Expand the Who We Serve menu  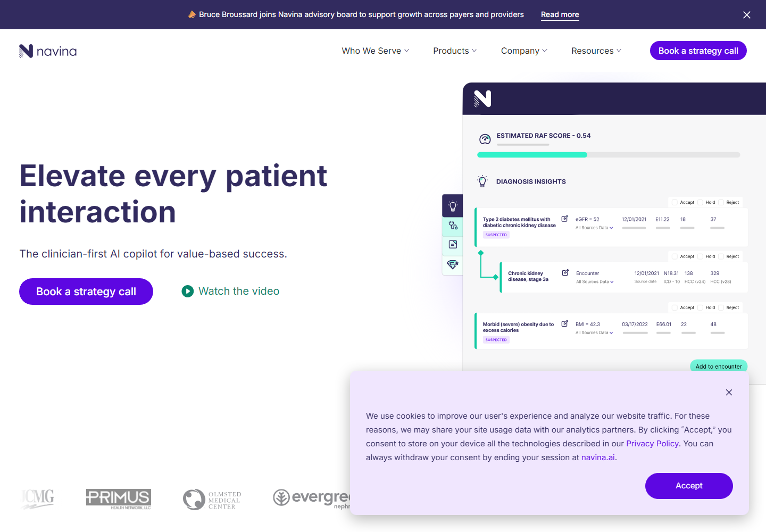(376, 51)
